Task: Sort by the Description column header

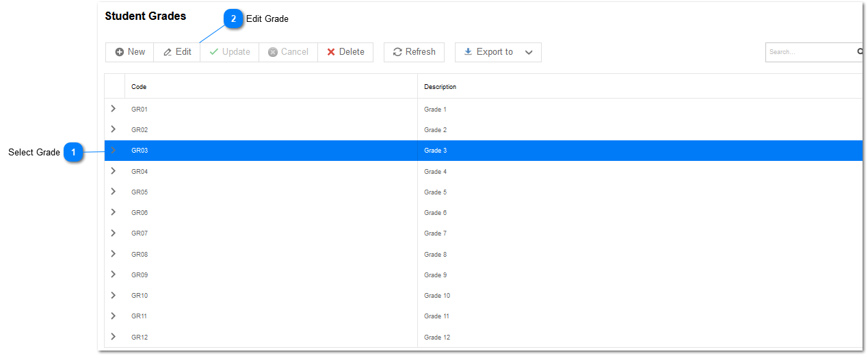Action: 640,87
